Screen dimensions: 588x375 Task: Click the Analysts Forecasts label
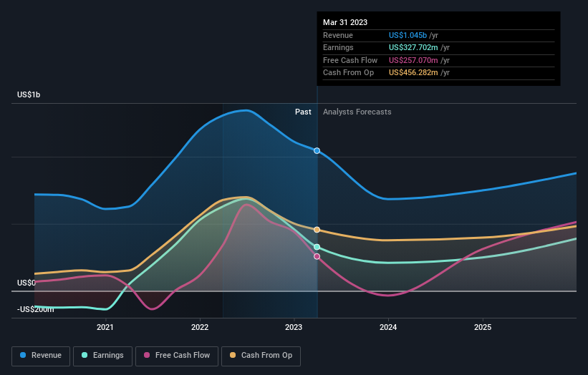point(357,112)
